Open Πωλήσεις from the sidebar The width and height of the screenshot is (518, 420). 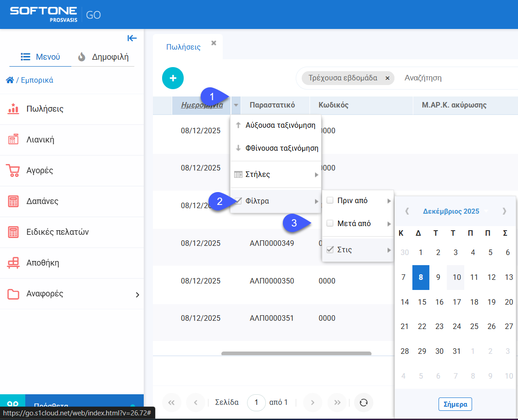(45, 109)
